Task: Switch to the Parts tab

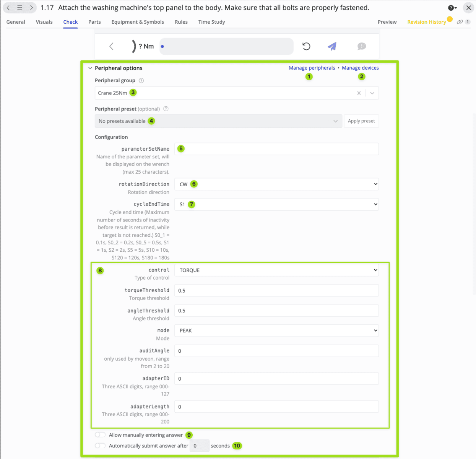Action: 94,22
